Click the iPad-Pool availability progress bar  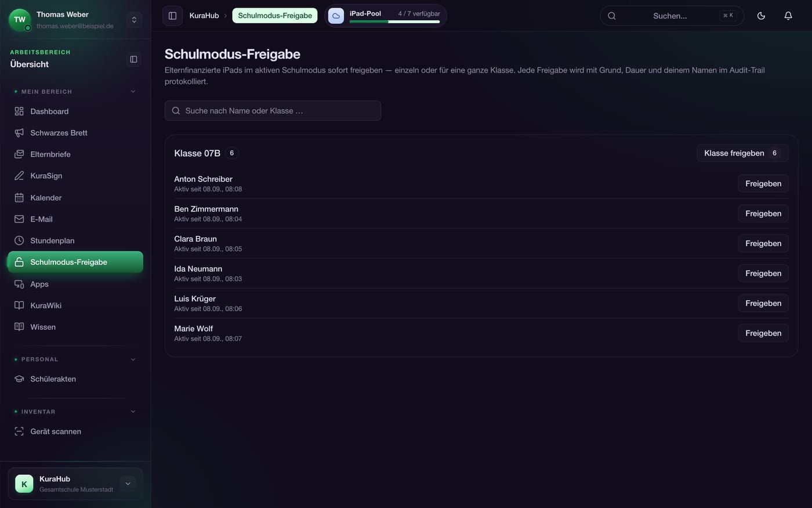(x=394, y=22)
